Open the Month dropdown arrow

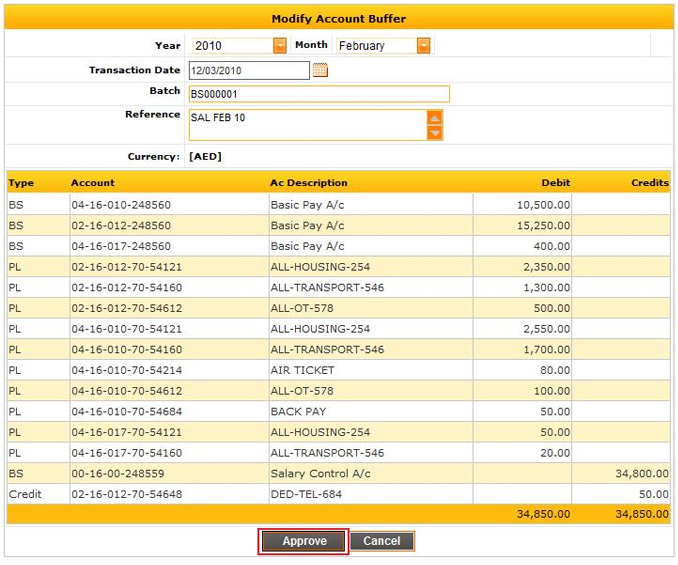click(423, 45)
